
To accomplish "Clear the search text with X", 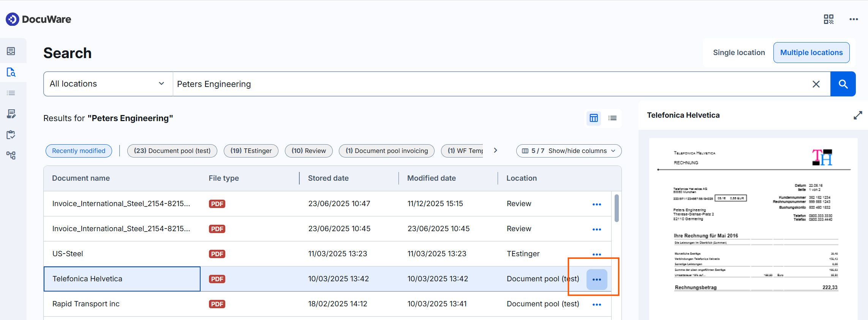I will [816, 84].
